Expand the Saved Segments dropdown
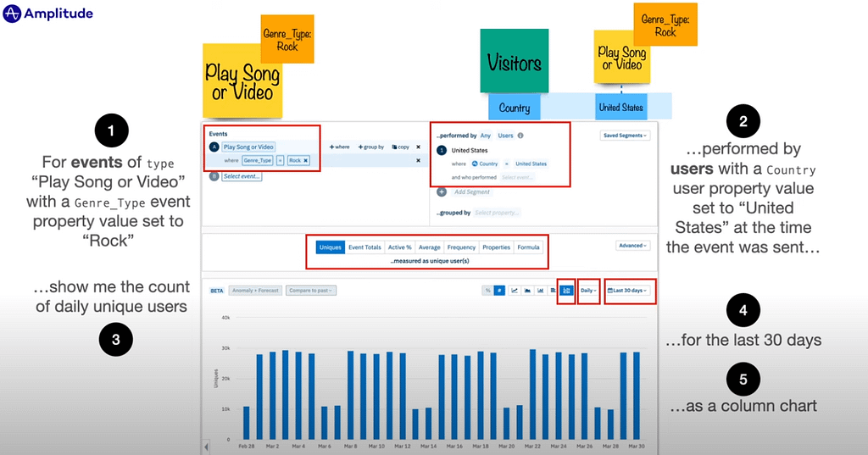Screen dimensions: 868x455 [x=625, y=136]
